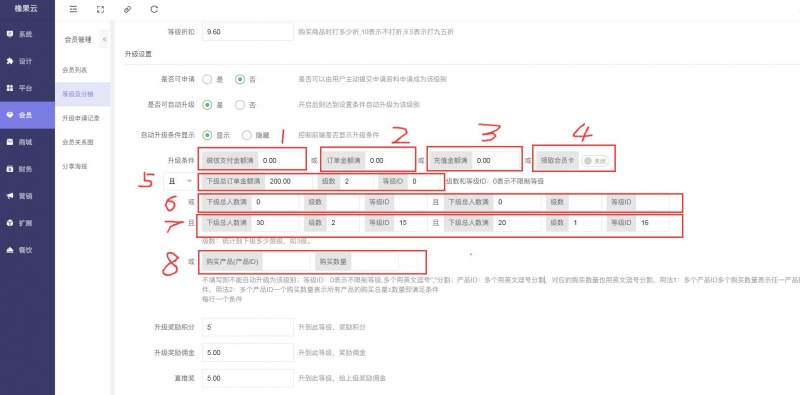Image resolution: width=800 pixels, height=395 pixels.
Task: Open 升级申请记录 menu item
Action: tap(81, 118)
